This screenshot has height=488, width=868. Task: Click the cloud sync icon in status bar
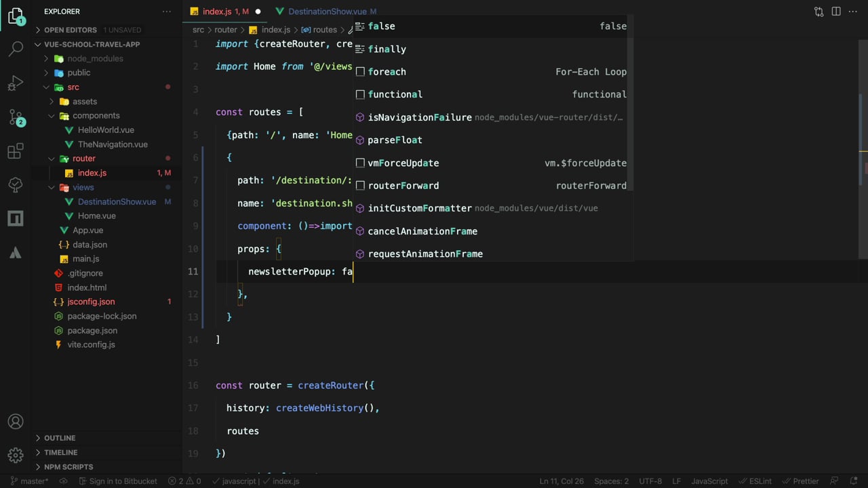[64, 481]
